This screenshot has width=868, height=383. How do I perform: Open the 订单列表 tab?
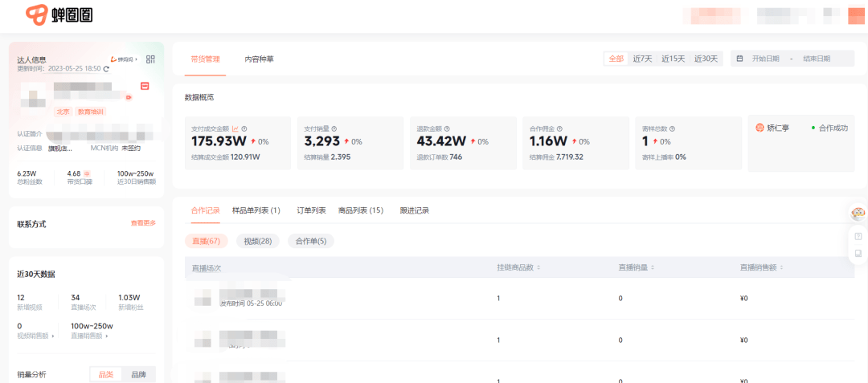point(311,210)
